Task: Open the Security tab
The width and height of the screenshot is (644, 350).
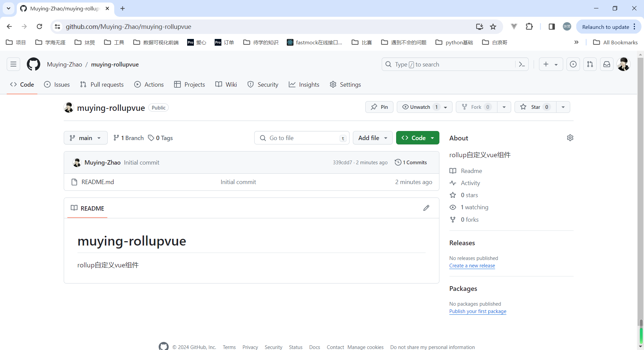Action: (263, 85)
